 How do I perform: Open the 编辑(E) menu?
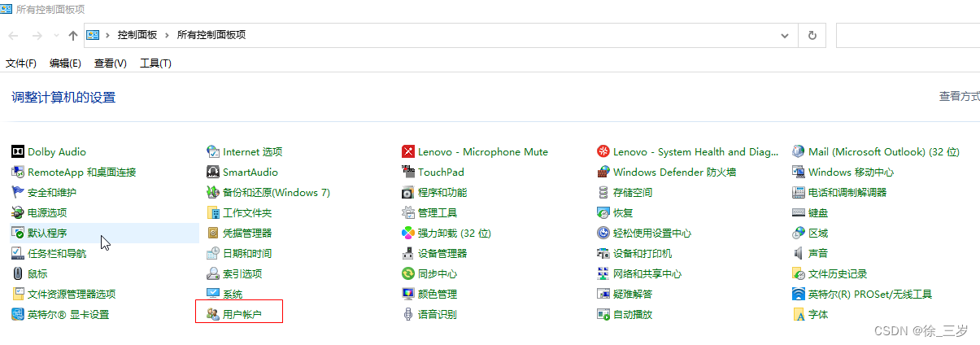(x=65, y=63)
